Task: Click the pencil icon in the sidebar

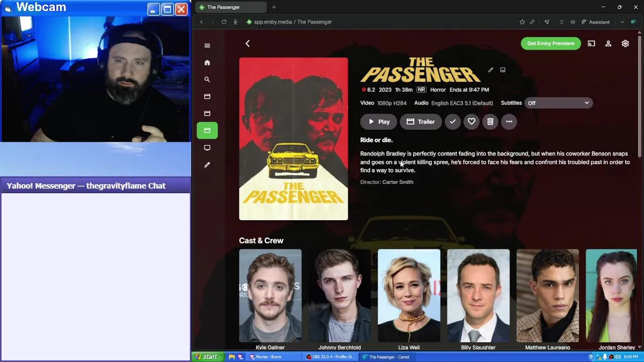Action: tap(207, 164)
